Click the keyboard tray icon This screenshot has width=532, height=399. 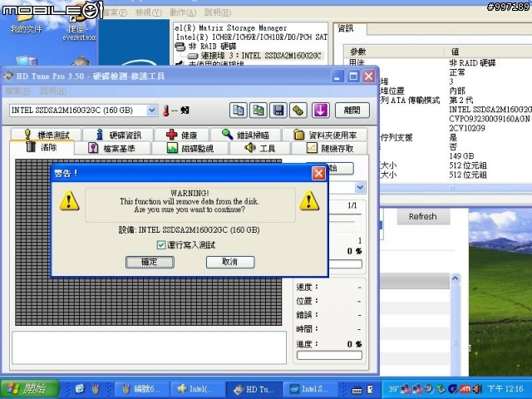357,390
